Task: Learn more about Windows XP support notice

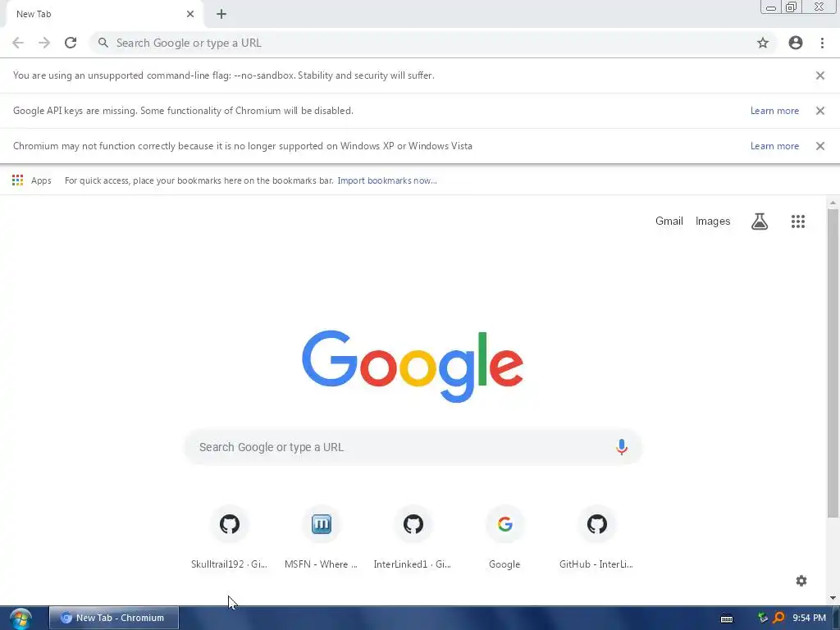Action: [x=774, y=146]
